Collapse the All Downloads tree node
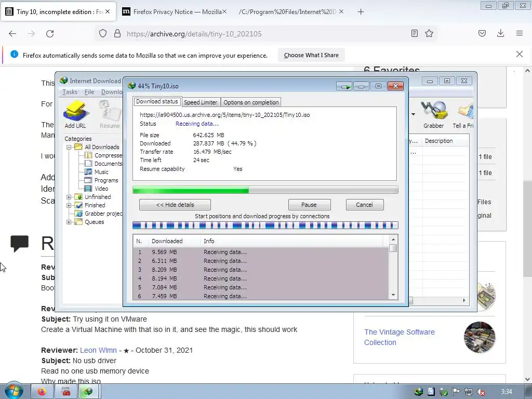The height and width of the screenshot is (399, 532). pyautogui.click(x=69, y=147)
